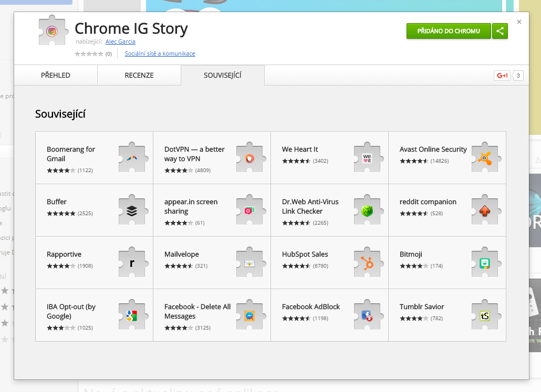The image size is (541, 392).
Task: Open the Tumblr Savior title
Action: click(422, 306)
